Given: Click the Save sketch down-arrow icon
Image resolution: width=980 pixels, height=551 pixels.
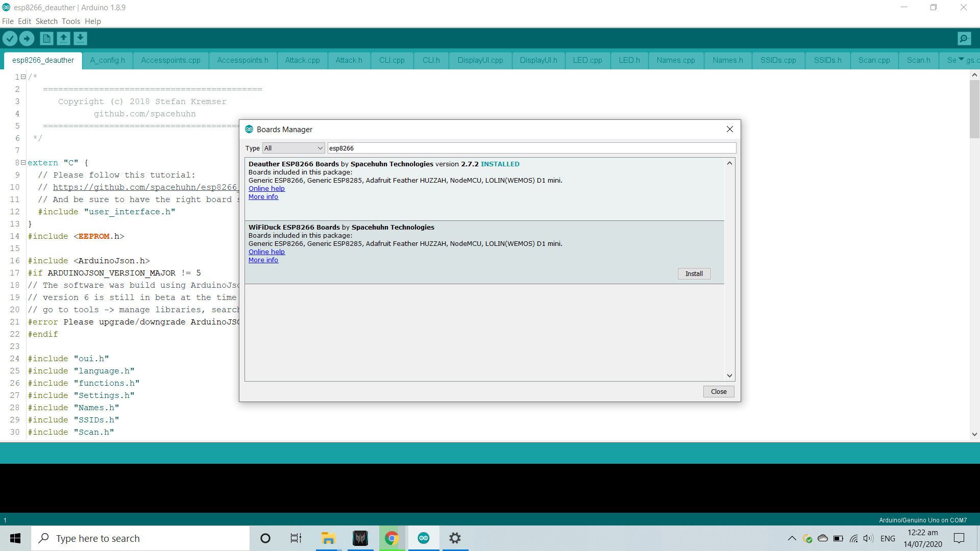Looking at the screenshot, I should (80, 38).
